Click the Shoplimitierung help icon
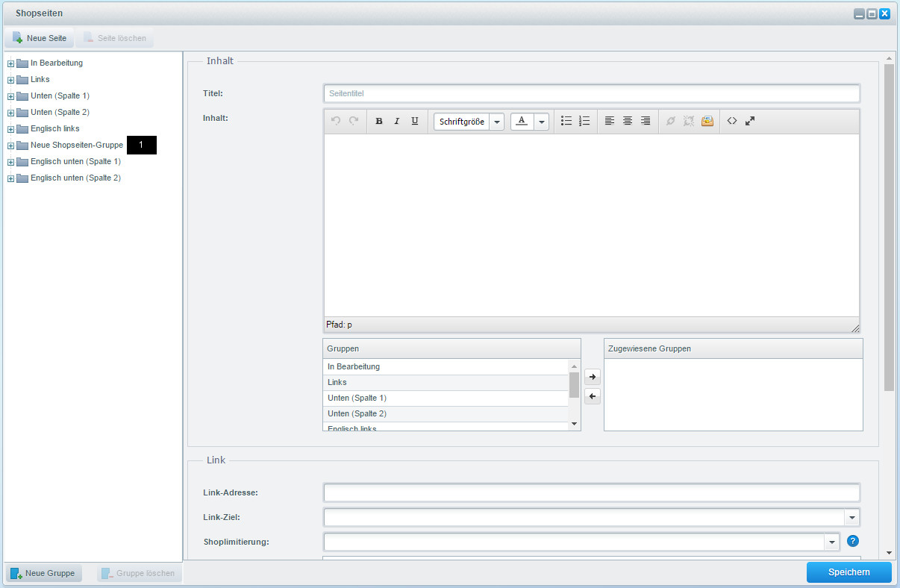Viewport: 900px width, 588px height. [x=853, y=542]
